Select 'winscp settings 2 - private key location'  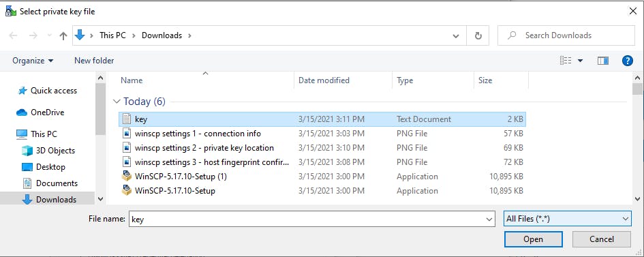204,148
